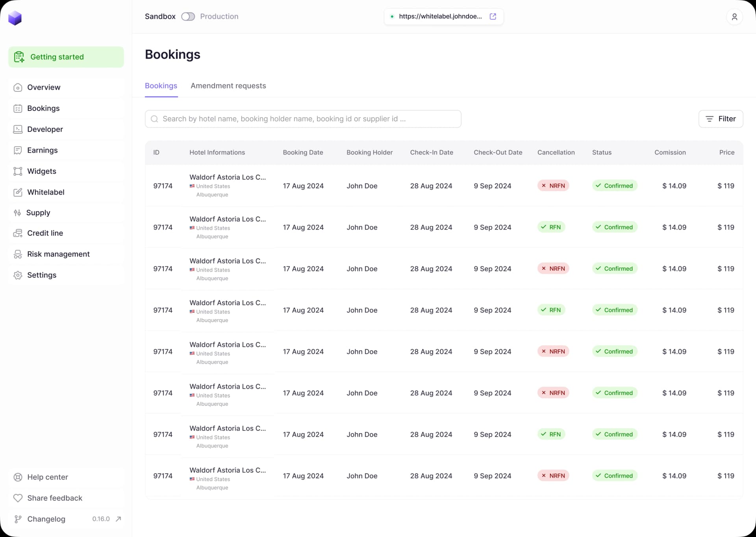The image size is (756, 537).
Task: Open the Widgets panel icon
Action: (18, 171)
